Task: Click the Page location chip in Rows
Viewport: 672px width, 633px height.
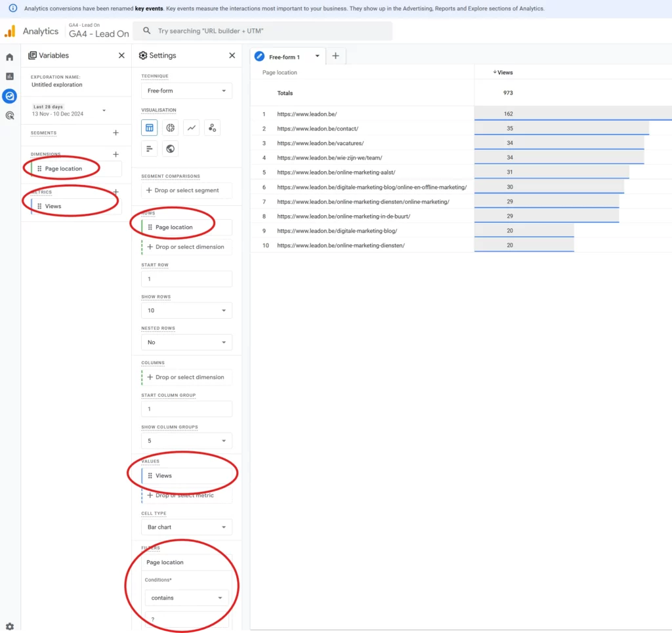Action: coord(186,228)
